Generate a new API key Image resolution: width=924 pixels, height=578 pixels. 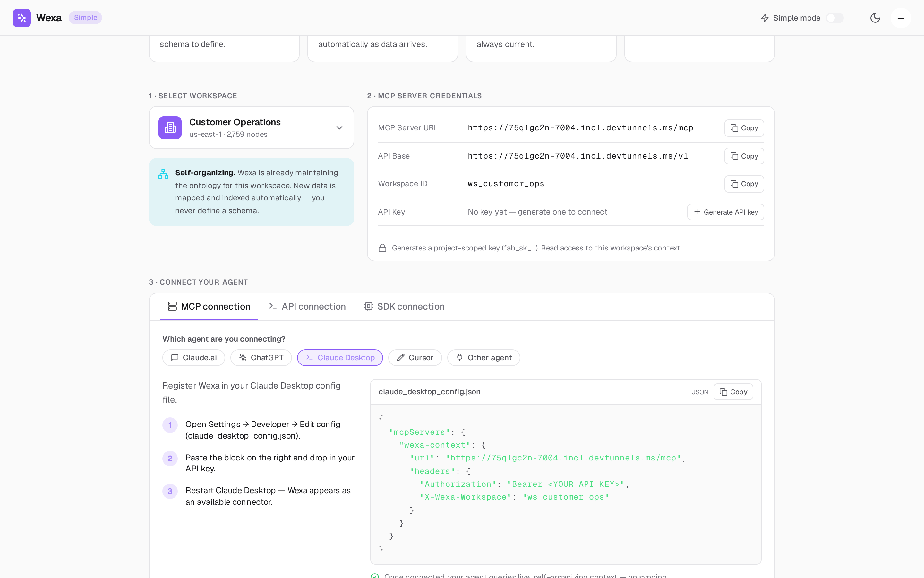[725, 212]
